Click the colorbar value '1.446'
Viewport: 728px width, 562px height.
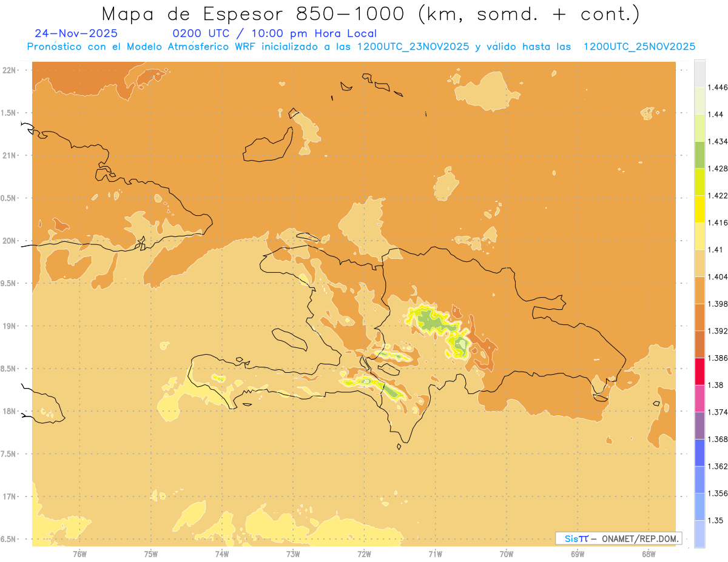(x=718, y=87)
